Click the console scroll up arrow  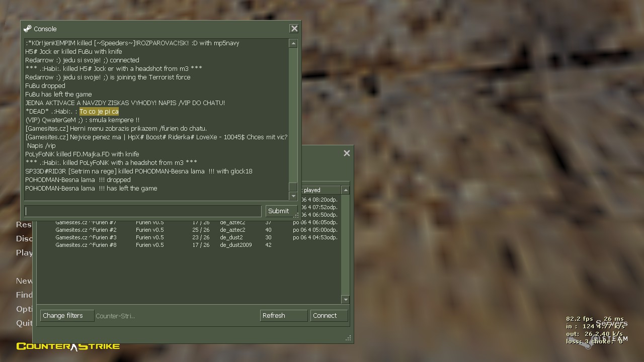pos(293,44)
